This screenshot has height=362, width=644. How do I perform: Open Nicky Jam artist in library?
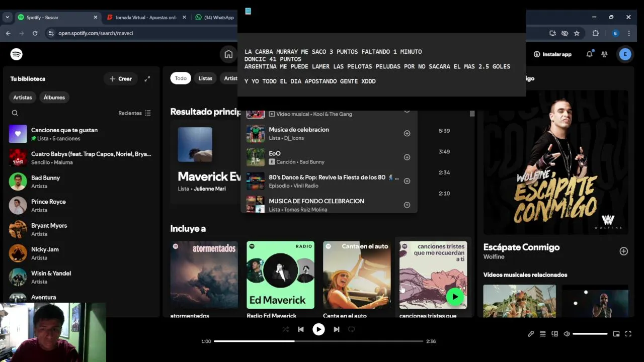(81, 253)
